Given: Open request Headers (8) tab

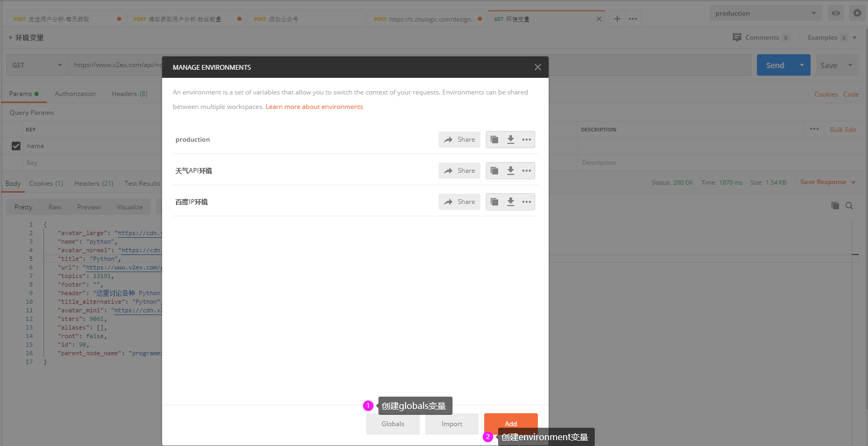Looking at the screenshot, I should [x=129, y=94].
